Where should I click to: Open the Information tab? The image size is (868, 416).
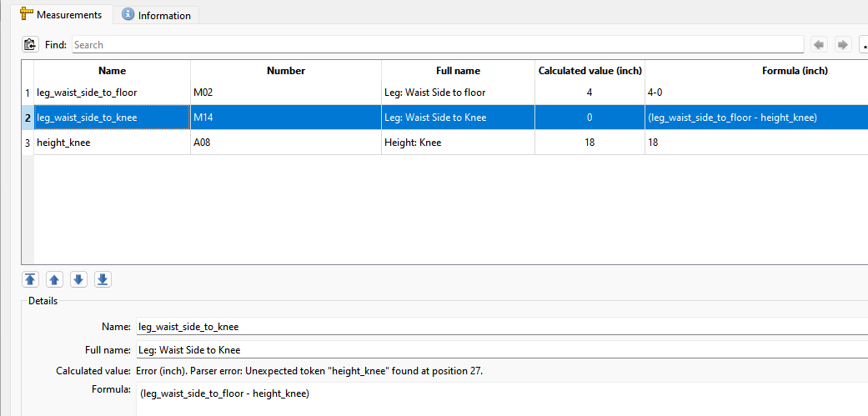[x=156, y=15]
